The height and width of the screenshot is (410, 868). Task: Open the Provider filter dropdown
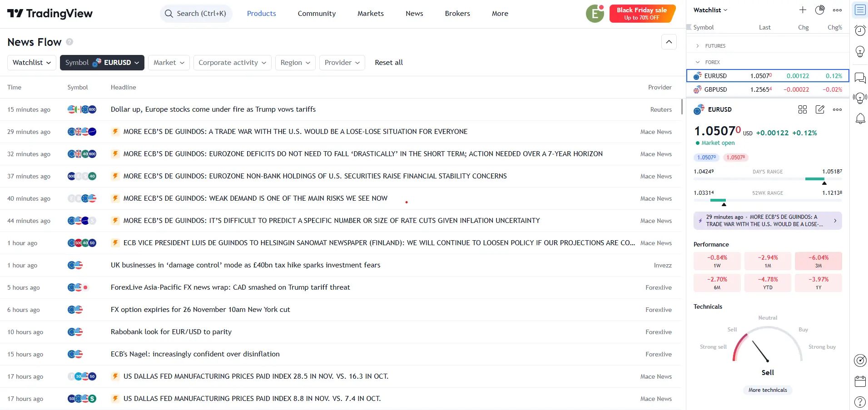(342, 63)
